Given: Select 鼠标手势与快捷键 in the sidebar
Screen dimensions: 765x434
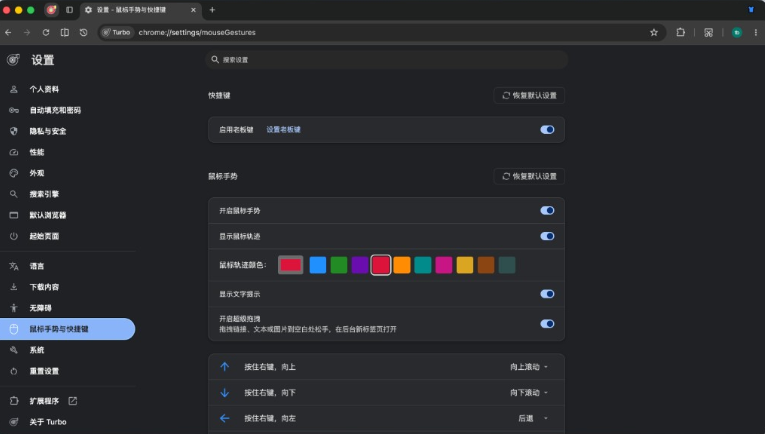Looking at the screenshot, I should click(x=68, y=329).
